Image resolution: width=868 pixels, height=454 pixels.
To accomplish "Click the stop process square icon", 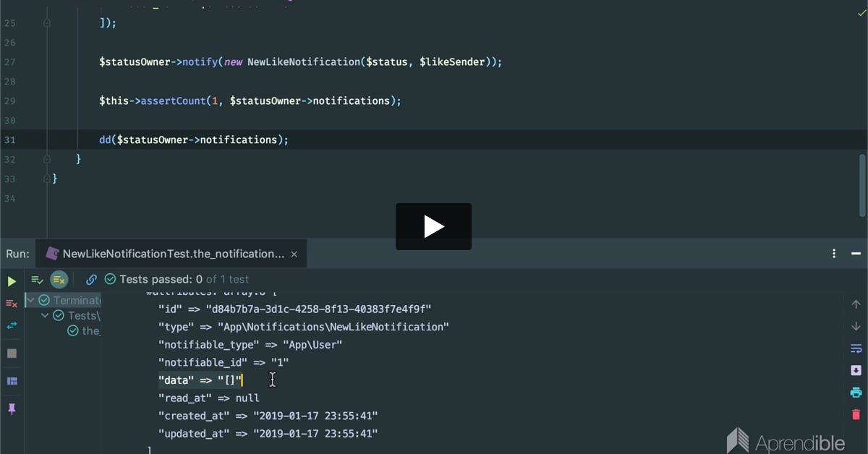I will click(x=12, y=354).
